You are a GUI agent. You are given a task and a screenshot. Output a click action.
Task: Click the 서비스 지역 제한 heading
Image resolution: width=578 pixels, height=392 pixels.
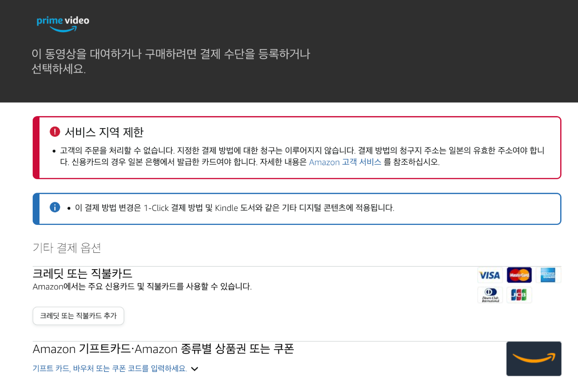104,132
